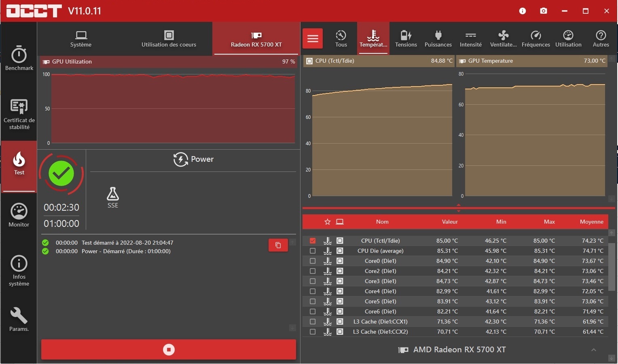
Task: Sort by Nom column header
Action: click(382, 222)
